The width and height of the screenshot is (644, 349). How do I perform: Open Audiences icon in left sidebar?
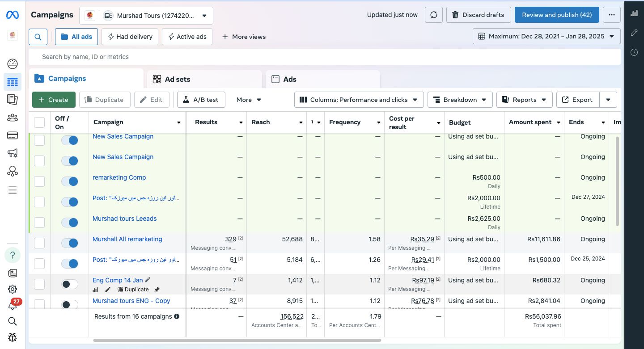coord(13,118)
